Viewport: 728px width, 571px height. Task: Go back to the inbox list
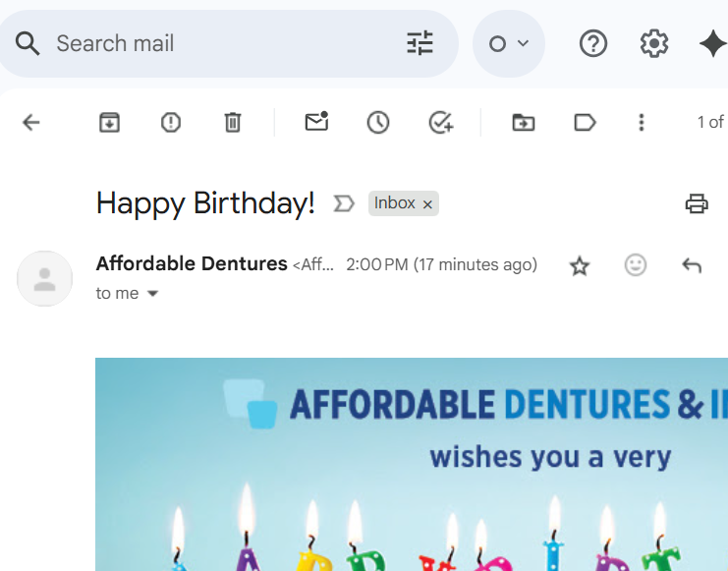coord(31,122)
